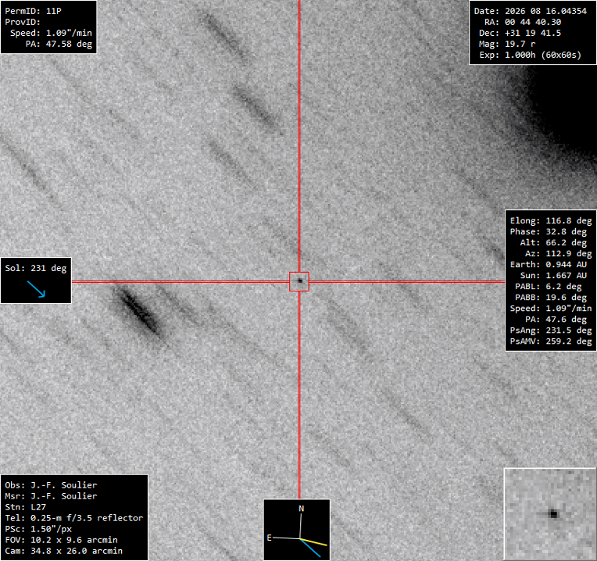Select the Elong: 116.8 deg entry

click(551, 221)
